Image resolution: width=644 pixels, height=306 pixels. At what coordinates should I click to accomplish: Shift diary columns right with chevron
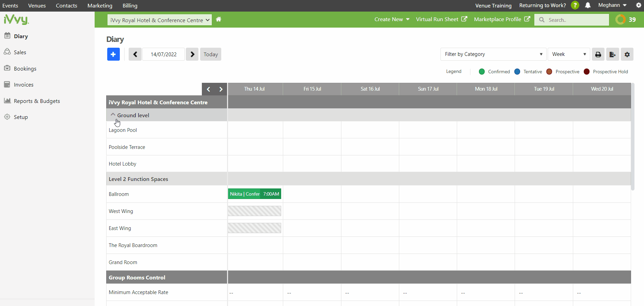[x=221, y=89]
